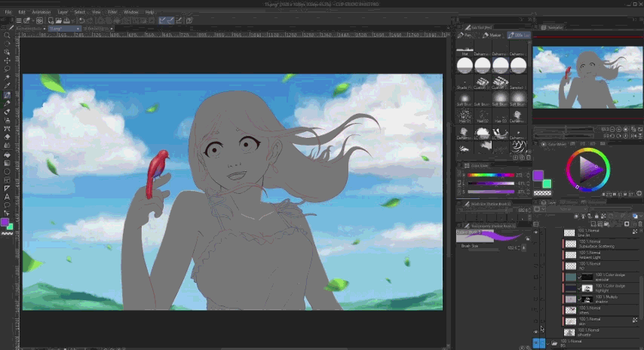Switch to the Marker sub tool tab
This screenshot has width=644, height=350.
click(x=492, y=35)
